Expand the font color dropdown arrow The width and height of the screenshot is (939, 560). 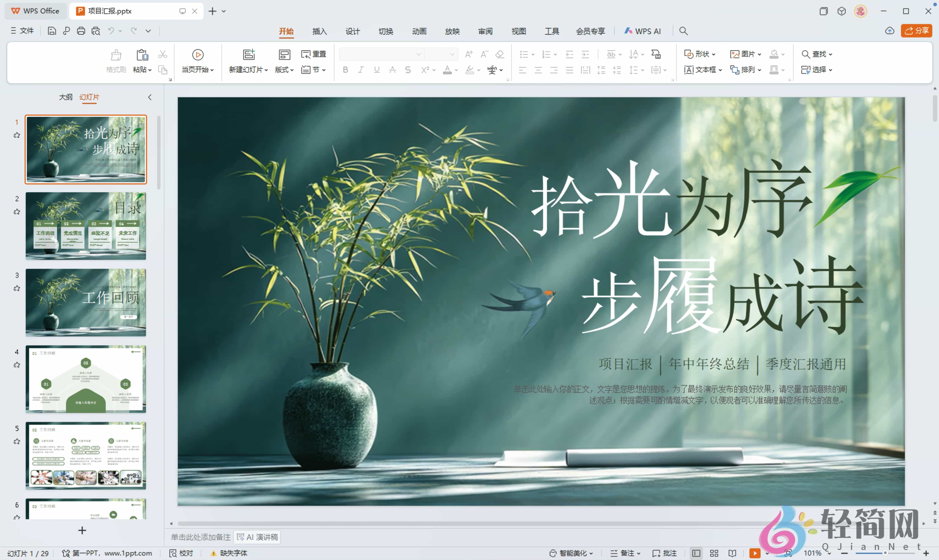pos(456,70)
